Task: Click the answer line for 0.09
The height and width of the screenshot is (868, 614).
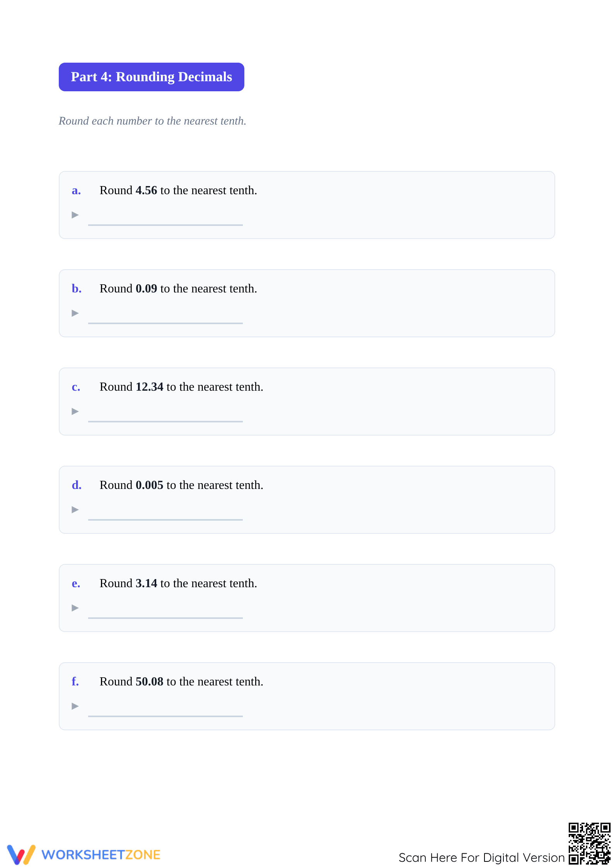Action: pyautogui.click(x=165, y=323)
